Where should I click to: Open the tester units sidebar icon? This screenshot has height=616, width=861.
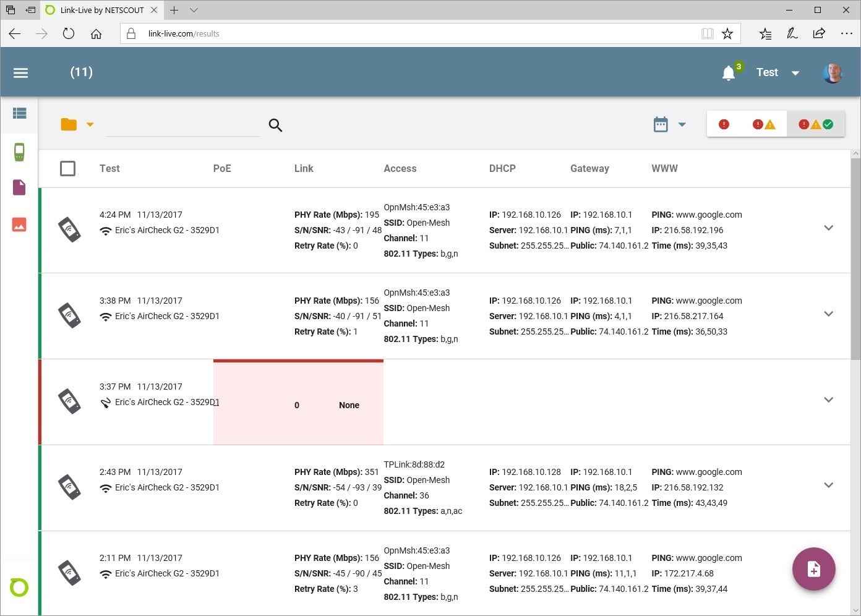[x=19, y=152]
